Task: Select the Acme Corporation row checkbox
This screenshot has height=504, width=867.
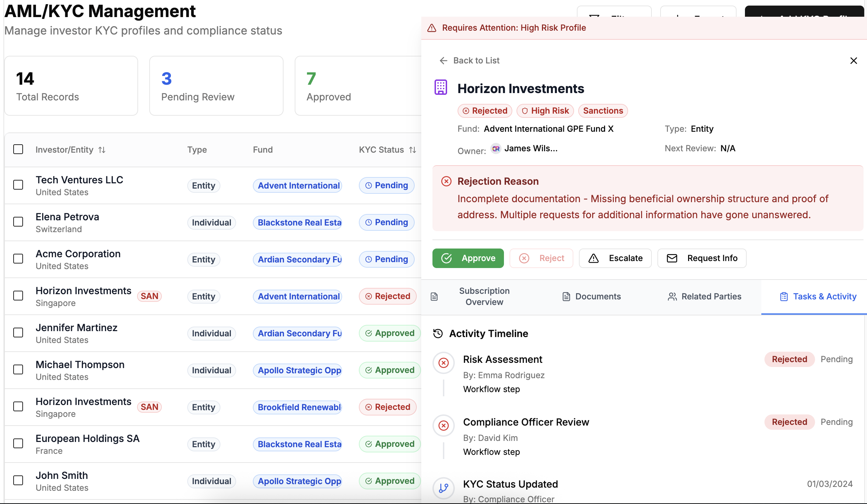Action: [18, 259]
